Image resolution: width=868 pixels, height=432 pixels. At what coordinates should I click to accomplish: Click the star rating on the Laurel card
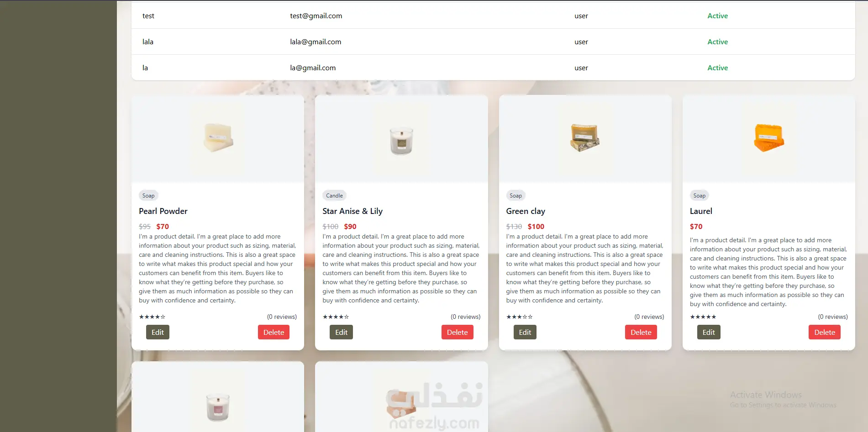click(703, 317)
